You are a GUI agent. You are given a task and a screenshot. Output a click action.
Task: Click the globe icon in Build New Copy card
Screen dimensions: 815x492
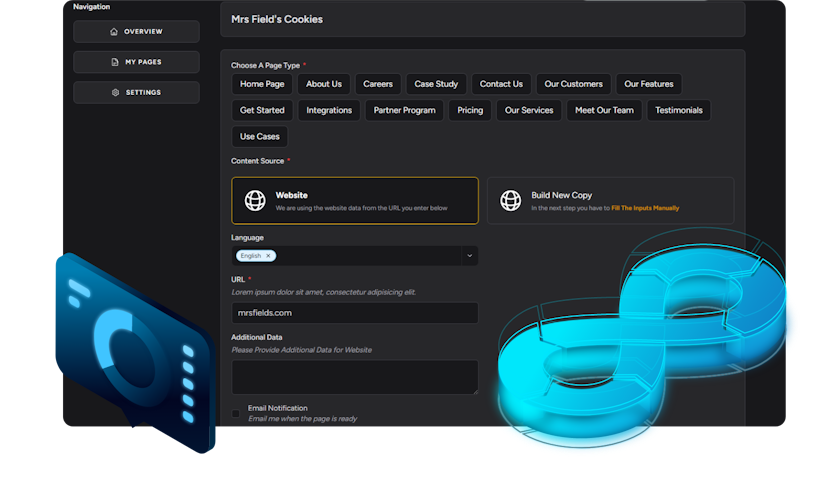511,200
